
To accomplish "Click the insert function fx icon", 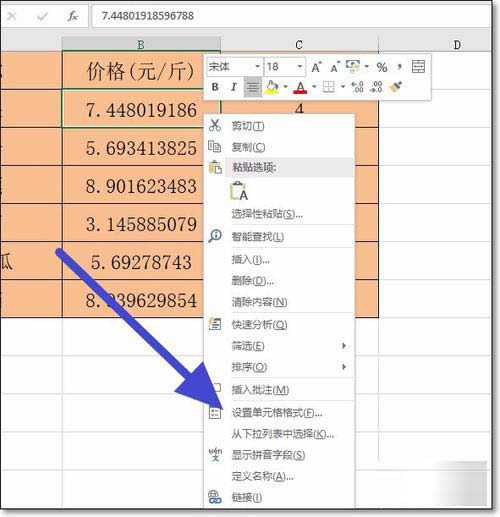I will point(72,16).
